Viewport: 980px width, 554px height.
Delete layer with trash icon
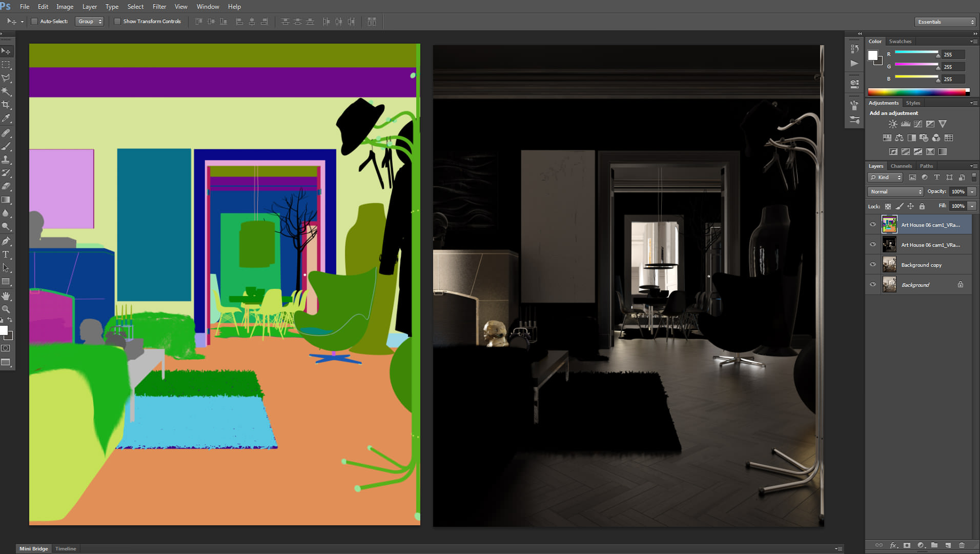tap(962, 545)
